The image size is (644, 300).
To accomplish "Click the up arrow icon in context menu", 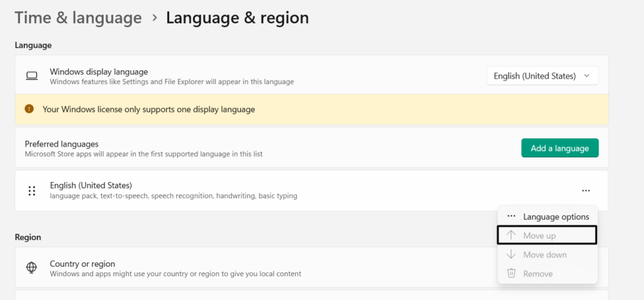I will click(511, 236).
